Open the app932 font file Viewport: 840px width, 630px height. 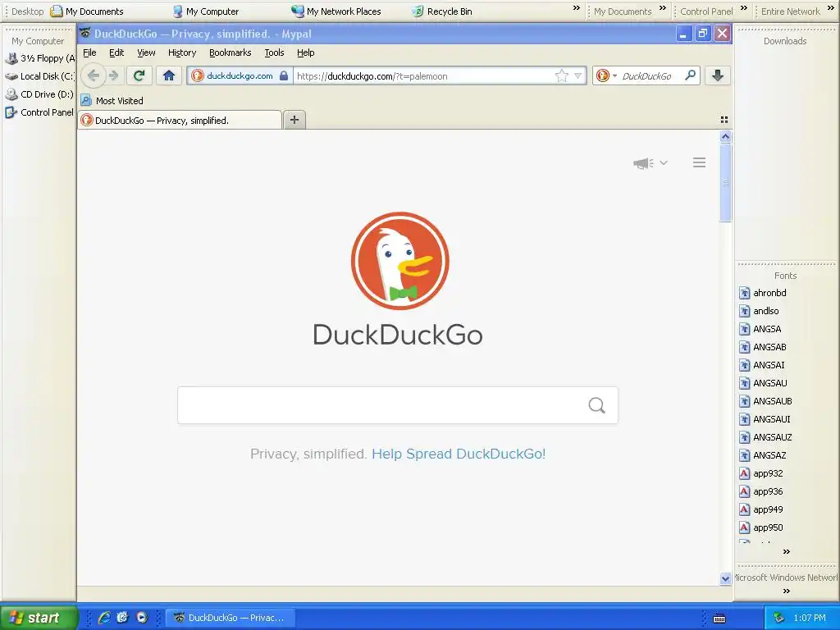(761, 473)
